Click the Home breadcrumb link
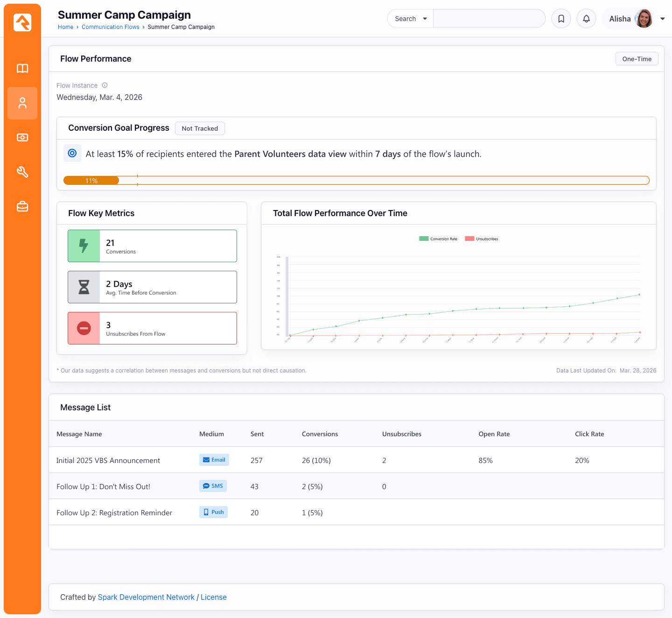 (65, 27)
